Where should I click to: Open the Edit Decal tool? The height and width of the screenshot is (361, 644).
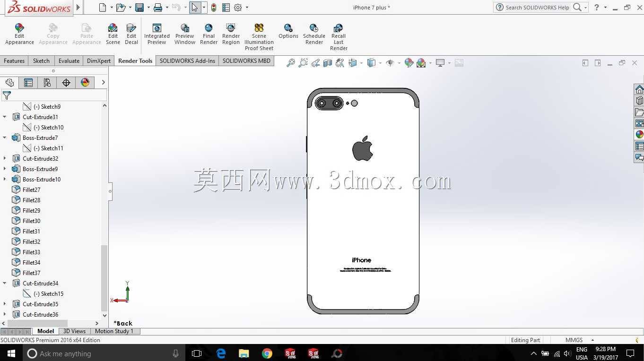[131, 34]
